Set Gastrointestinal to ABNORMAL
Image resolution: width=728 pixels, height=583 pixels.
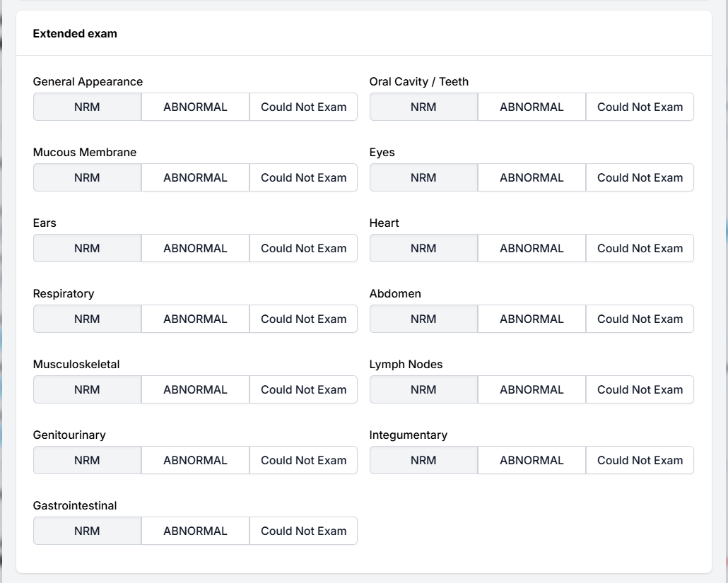(195, 531)
